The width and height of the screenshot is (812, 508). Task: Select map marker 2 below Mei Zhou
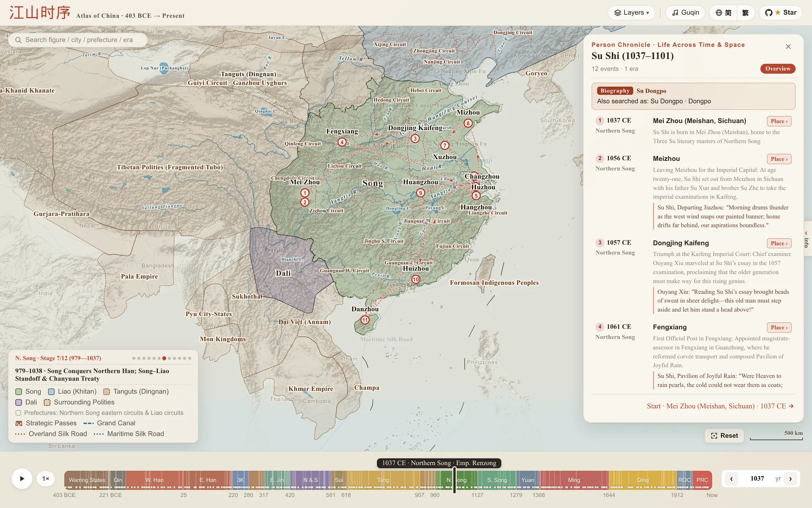click(304, 202)
